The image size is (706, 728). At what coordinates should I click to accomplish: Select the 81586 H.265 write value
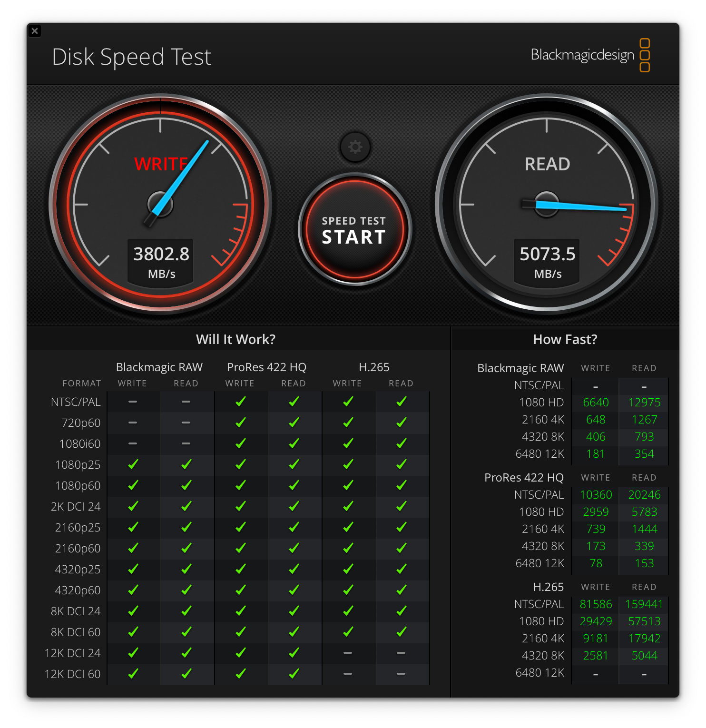[596, 604]
